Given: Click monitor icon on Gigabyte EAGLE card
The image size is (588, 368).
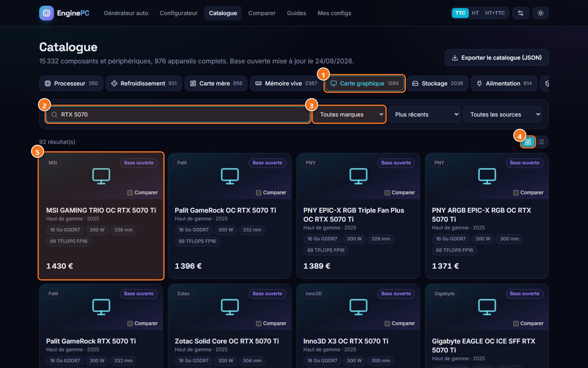Looking at the screenshot, I should [487, 307].
